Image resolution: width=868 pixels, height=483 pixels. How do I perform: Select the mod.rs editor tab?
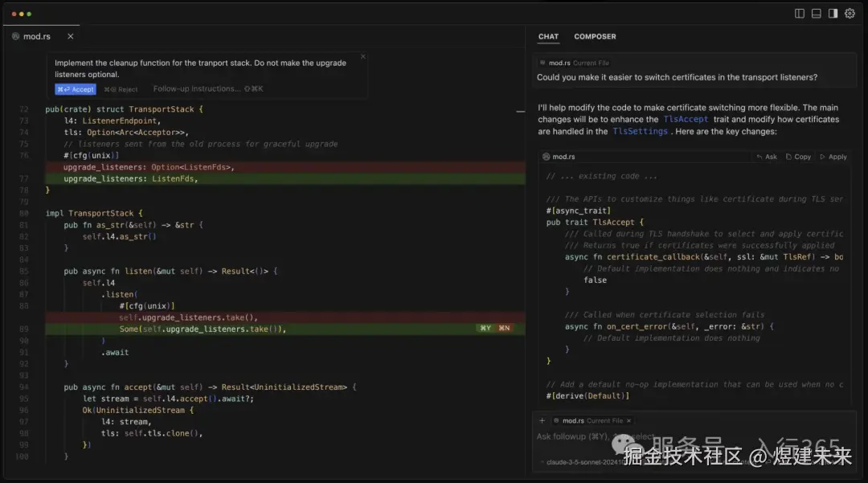point(36,36)
